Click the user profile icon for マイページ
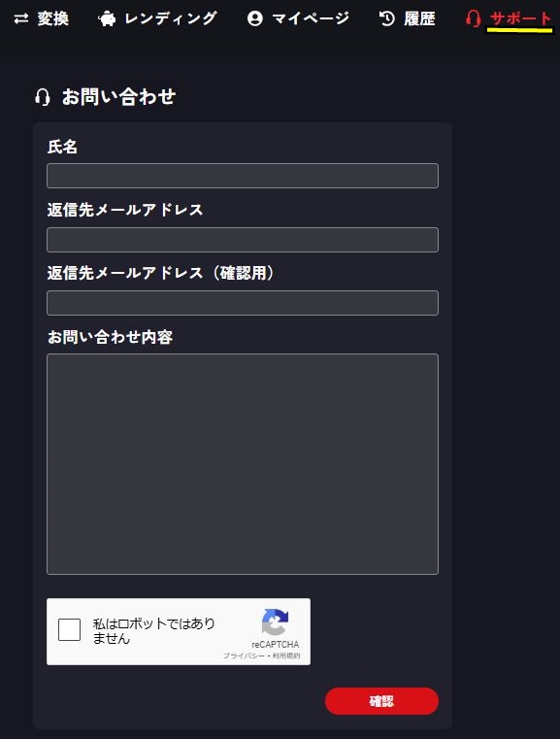Screen dimensions: 560x739 [x=255, y=18]
